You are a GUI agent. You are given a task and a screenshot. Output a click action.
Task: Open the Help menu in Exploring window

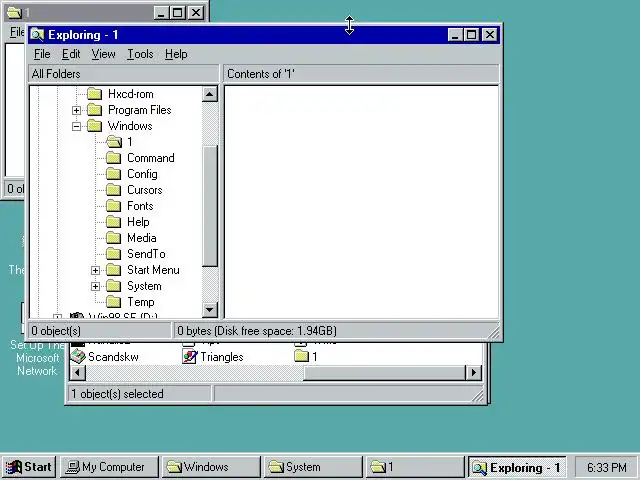tap(176, 54)
